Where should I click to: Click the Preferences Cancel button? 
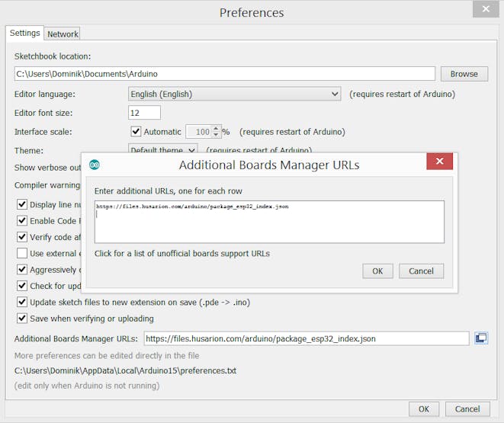click(467, 409)
